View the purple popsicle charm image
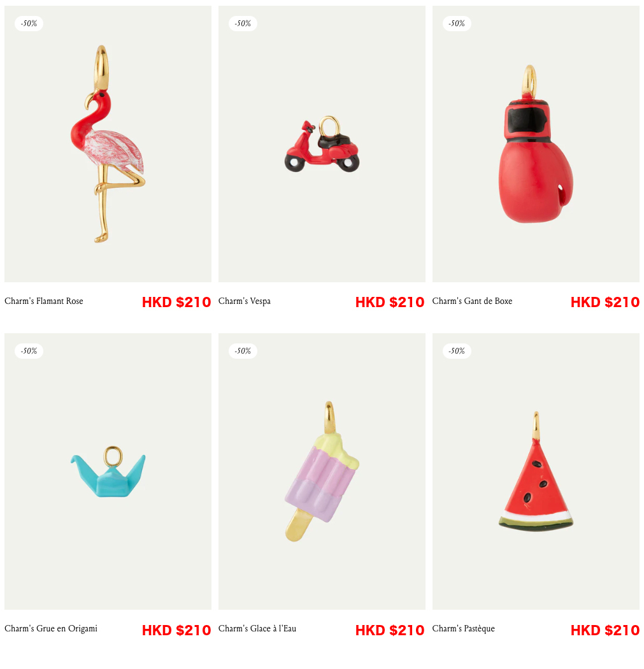This screenshot has width=644, height=669. point(322,471)
